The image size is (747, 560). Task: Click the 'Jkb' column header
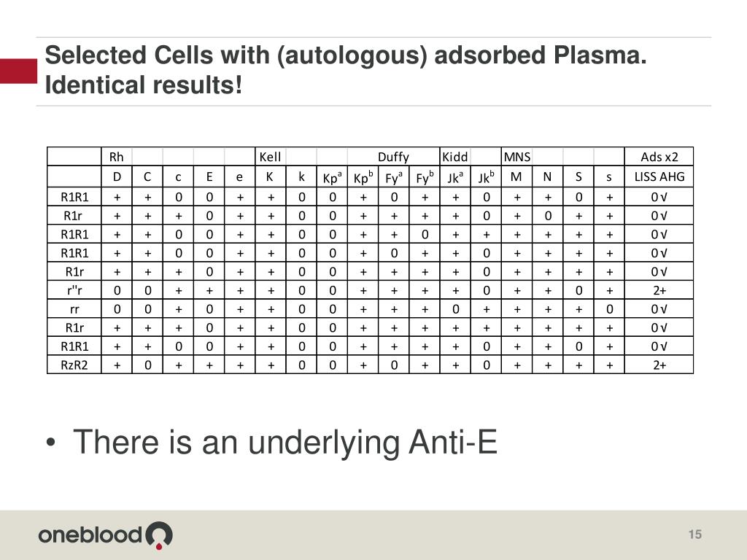pyautogui.click(x=486, y=176)
